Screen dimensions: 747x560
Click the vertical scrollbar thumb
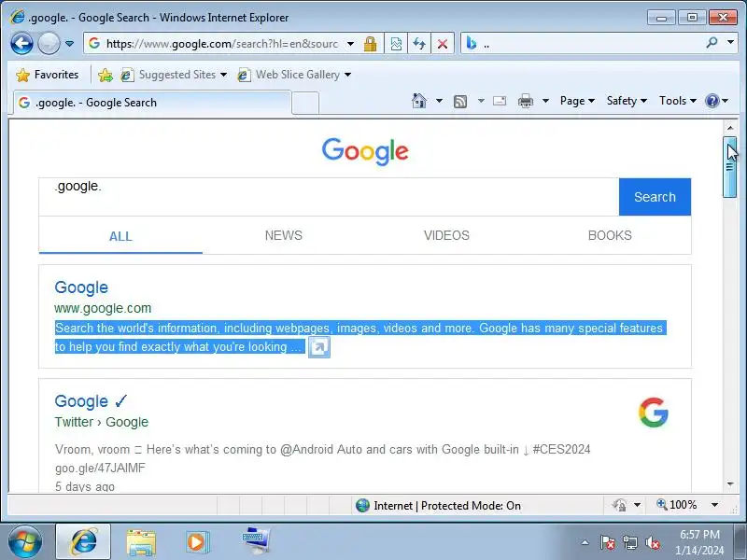coord(730,167)
